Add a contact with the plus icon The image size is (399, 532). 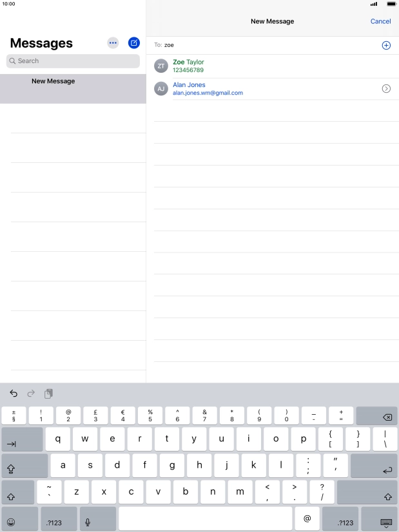pyautogui.click(x=386, y=45)
